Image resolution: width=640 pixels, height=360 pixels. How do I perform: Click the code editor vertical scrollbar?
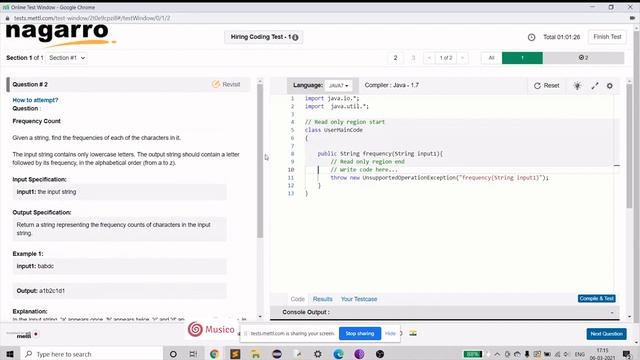click(x=629, y=145)
